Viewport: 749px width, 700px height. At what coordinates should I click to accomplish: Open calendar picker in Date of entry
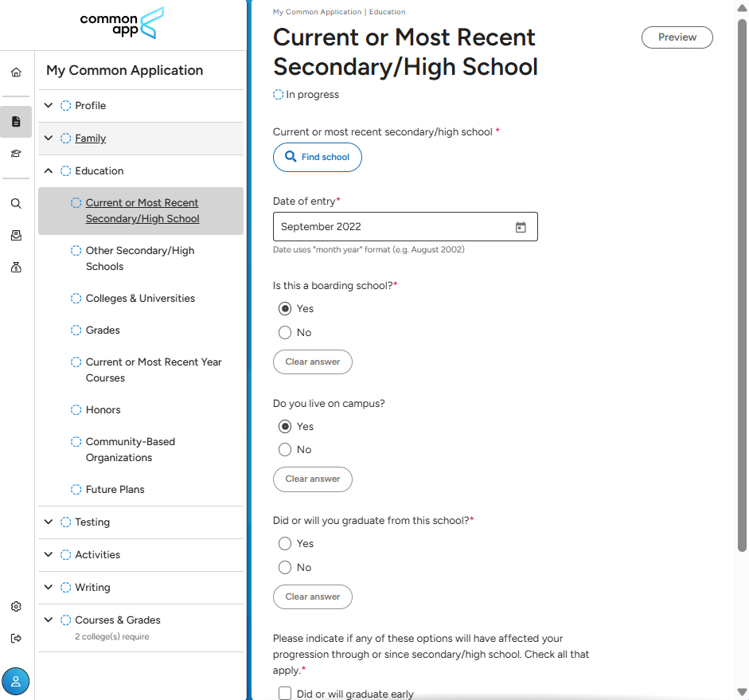521,227
